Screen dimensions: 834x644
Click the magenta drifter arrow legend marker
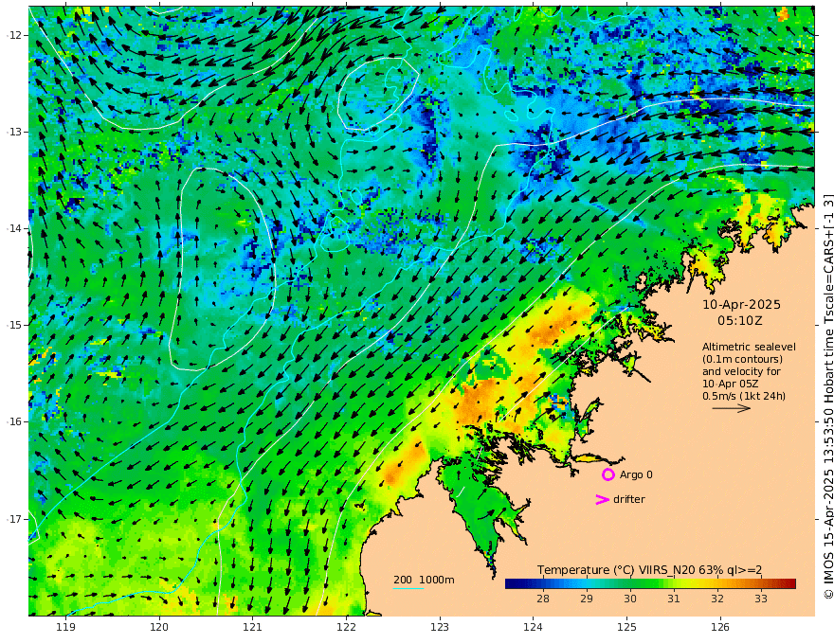click(602, 499)
